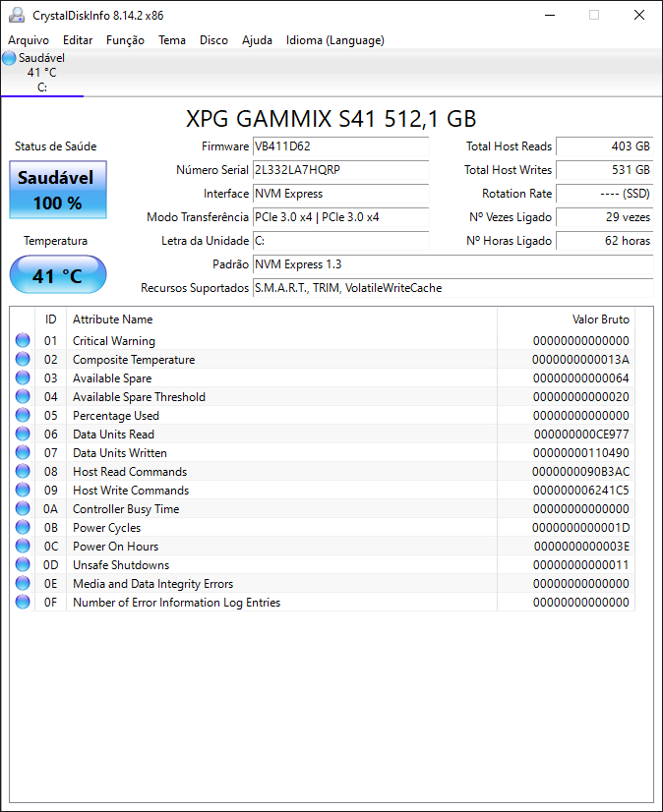The image size is (663, 812).
Task: Click the Nº Horas Ligado value 62 horas
Action: pyautogui.click(x=604, y=241)
